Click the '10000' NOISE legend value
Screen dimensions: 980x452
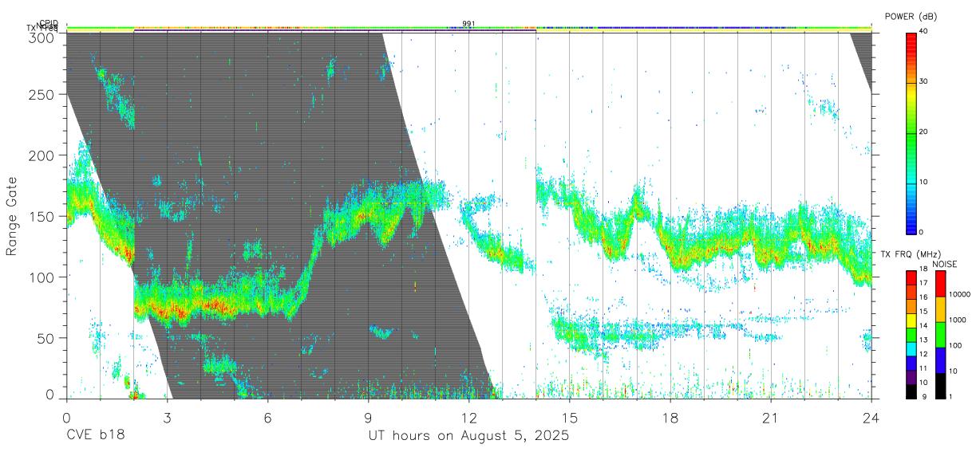tap(959, 294)
